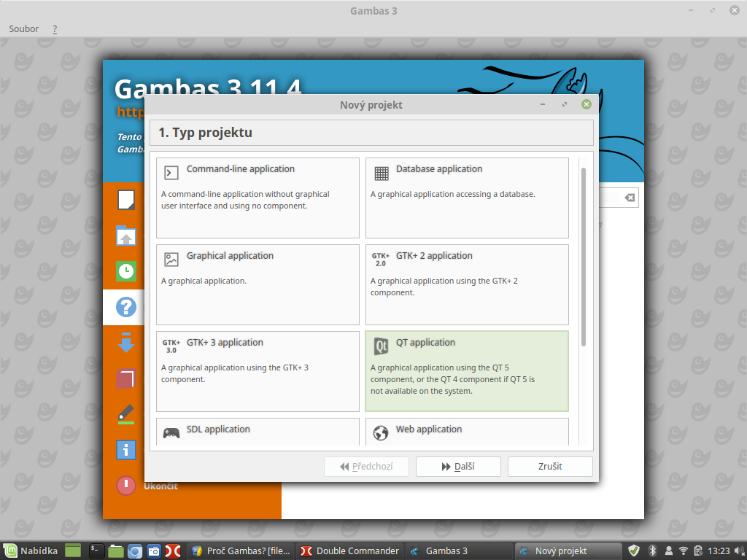
Task: Click the clock recent projects sidebar icon
Action: click(126, 271)
